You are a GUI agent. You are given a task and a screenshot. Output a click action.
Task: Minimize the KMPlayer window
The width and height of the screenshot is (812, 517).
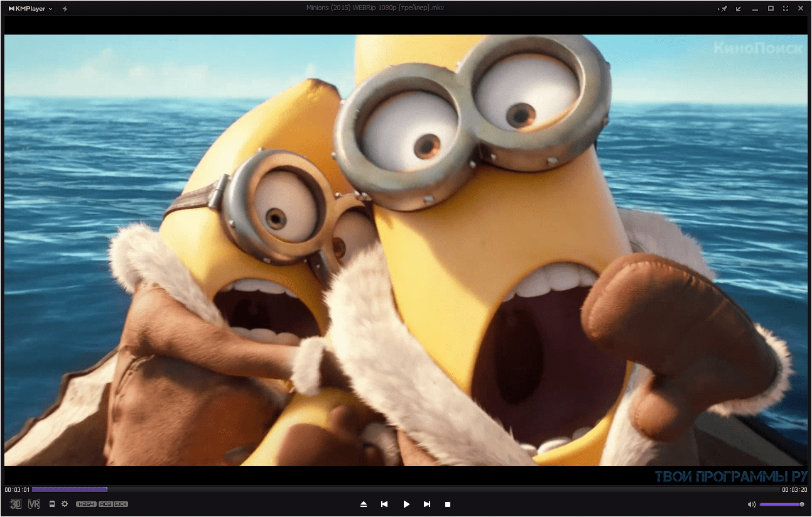pos(755,9)
